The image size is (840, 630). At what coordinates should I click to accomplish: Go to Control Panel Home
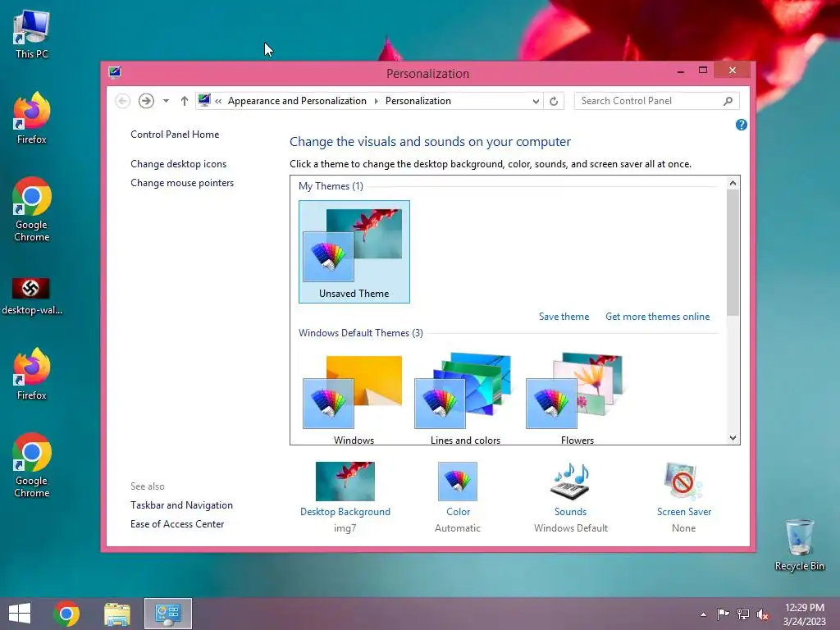pos(175,135)
